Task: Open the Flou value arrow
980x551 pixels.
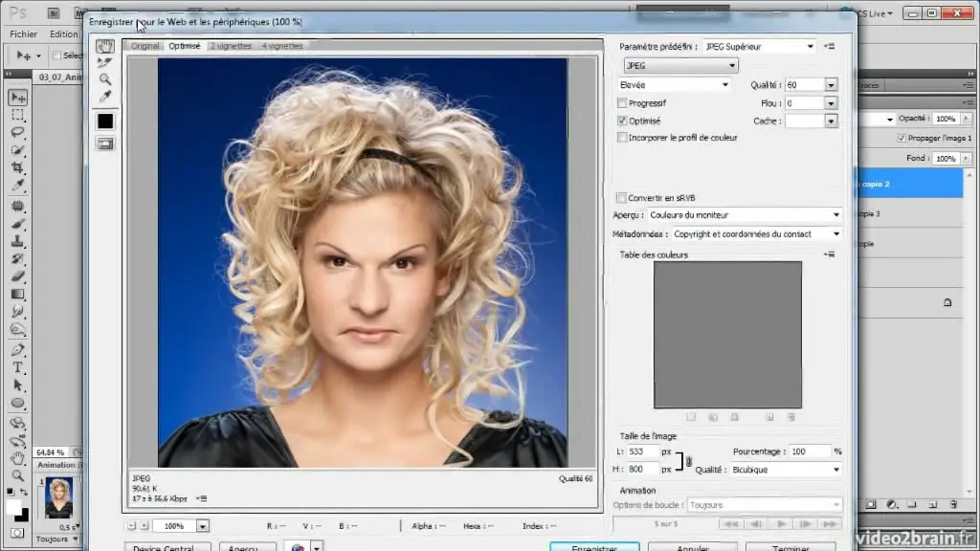Action: tap(831, 103)
